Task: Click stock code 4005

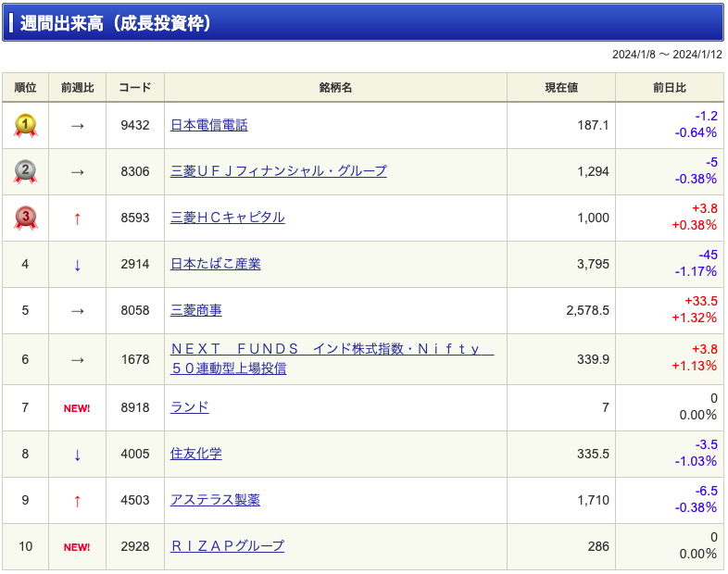Action: [135, 454]
